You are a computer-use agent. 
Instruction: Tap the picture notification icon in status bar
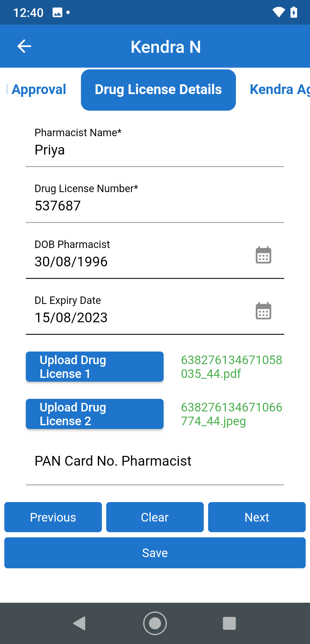[x=57, y=13]
